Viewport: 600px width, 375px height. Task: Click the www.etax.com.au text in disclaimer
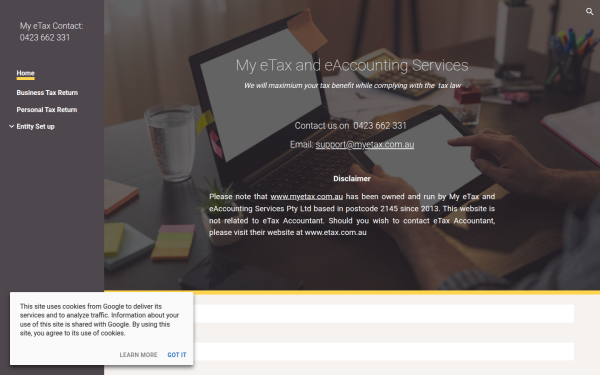[336, 233]
